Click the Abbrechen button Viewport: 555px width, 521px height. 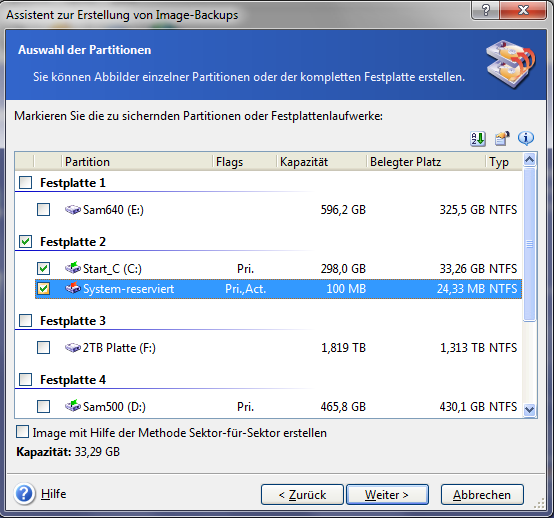point(482,494)
